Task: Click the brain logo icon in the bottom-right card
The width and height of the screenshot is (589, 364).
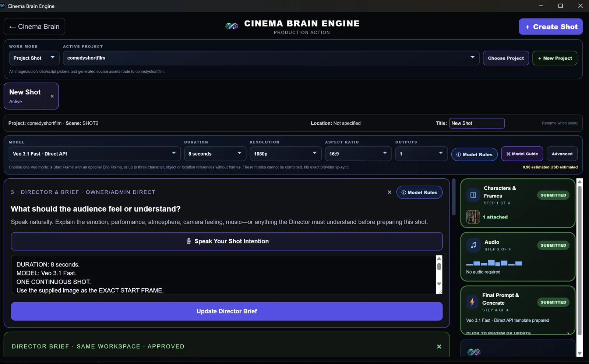Action: pyautogui.click(x=474, y=352)
